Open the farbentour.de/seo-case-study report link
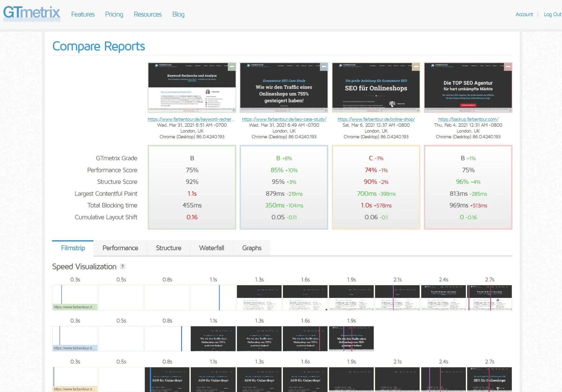The image size is (562, 392). tap(284, 119)
